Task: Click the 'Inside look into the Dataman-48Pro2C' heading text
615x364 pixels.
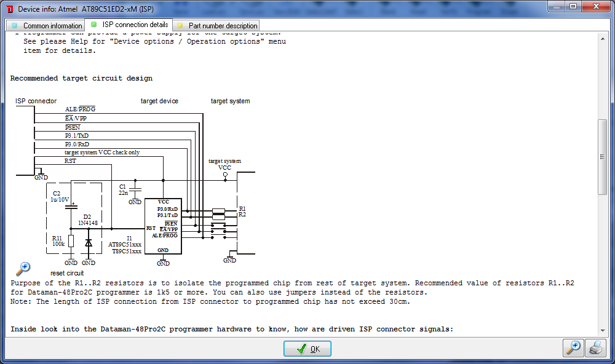Action: click(231, 330)
